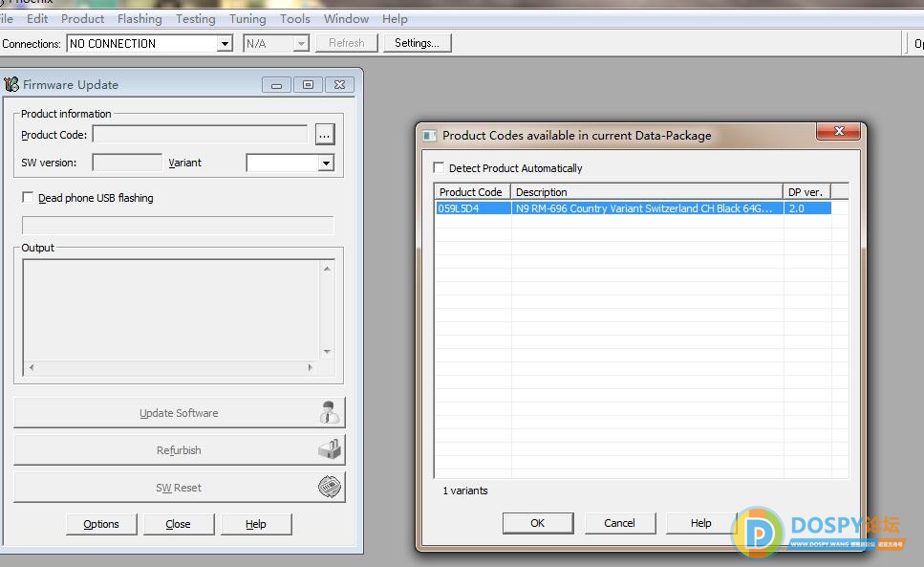The width and height of the screenshot is (924, 567).
Task: Click Help in Product Codes dialog
Action: click(700, 523)
